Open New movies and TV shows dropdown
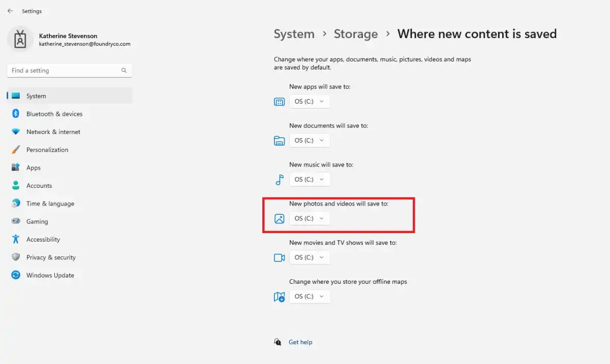The width and height of the screenshot is (610, 364). pyautogui.click(x=310, y=257)
